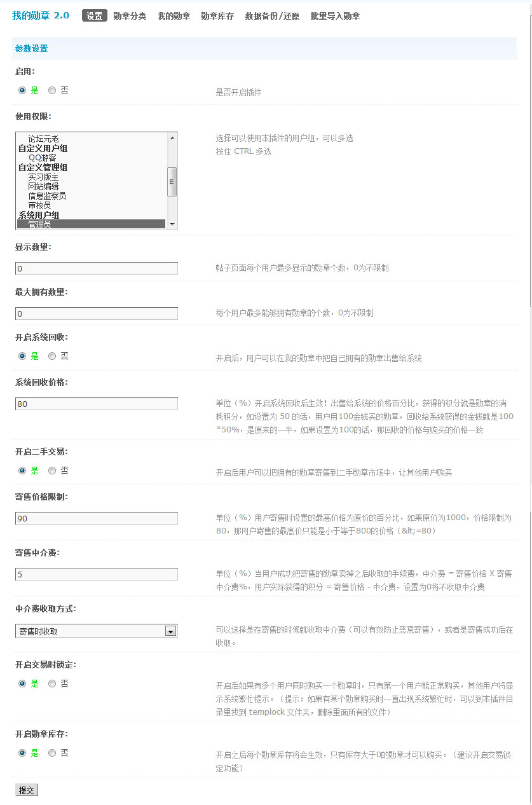Click the 我的勋章 2.0 title link
This screenshot has width=532, height=805.
[x=41, y=15]
